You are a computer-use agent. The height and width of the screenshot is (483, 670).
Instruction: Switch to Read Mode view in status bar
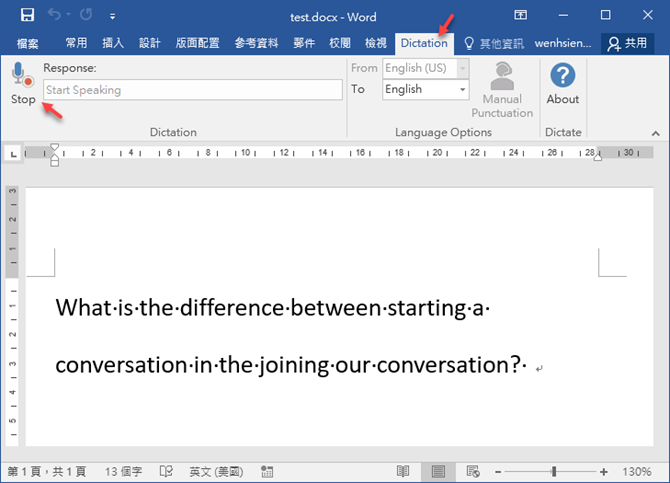(x=403, y=471)
